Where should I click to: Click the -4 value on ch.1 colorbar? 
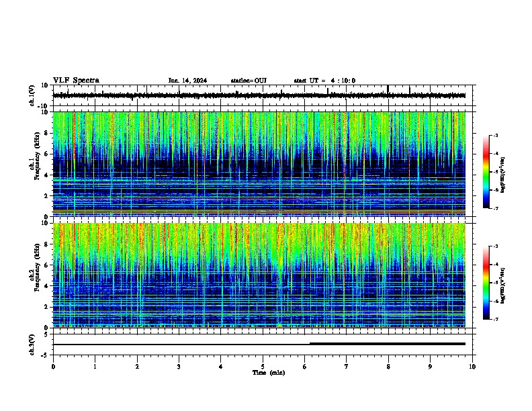495,154
